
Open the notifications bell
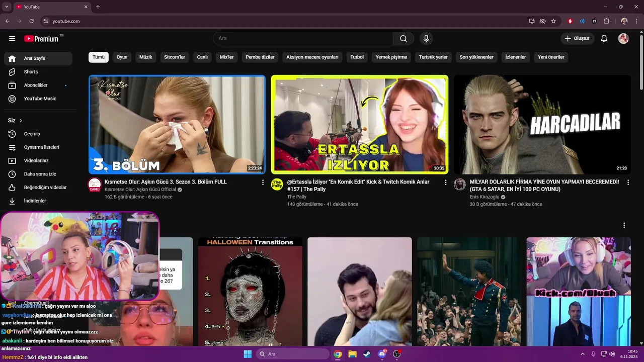click(x=604, y=39)
